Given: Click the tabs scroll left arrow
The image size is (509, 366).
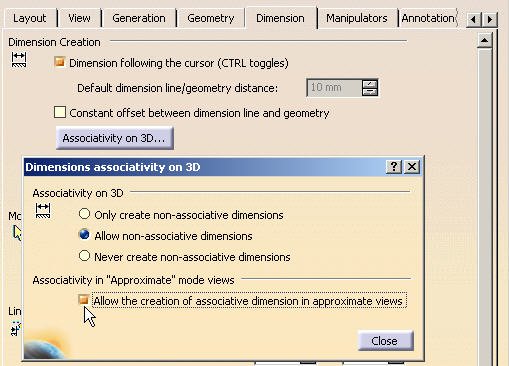Looking at the screenshot, I should point(473,19).
